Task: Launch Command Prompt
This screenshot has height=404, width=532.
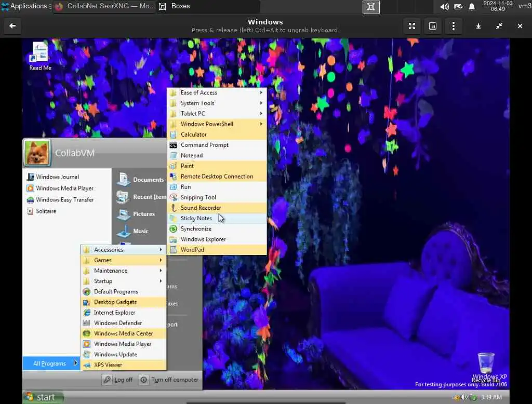Action: click(x=217, y=145)
